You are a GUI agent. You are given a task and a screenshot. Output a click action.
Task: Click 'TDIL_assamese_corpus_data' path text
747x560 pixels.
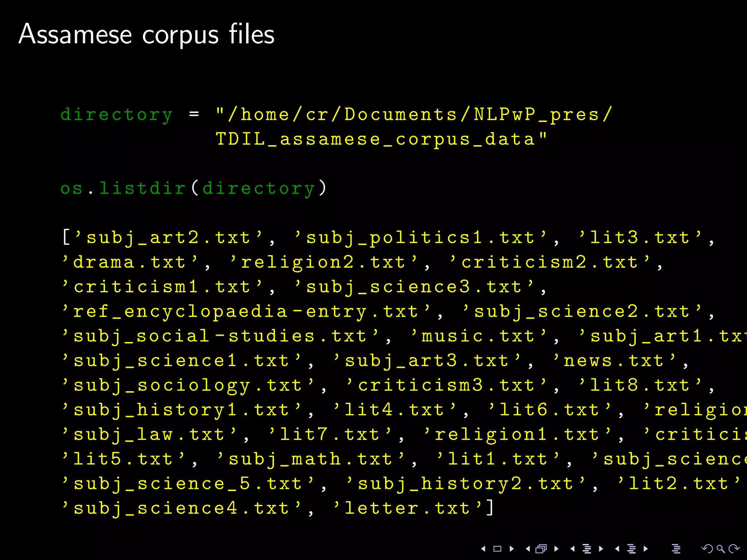tap(375, 140)
